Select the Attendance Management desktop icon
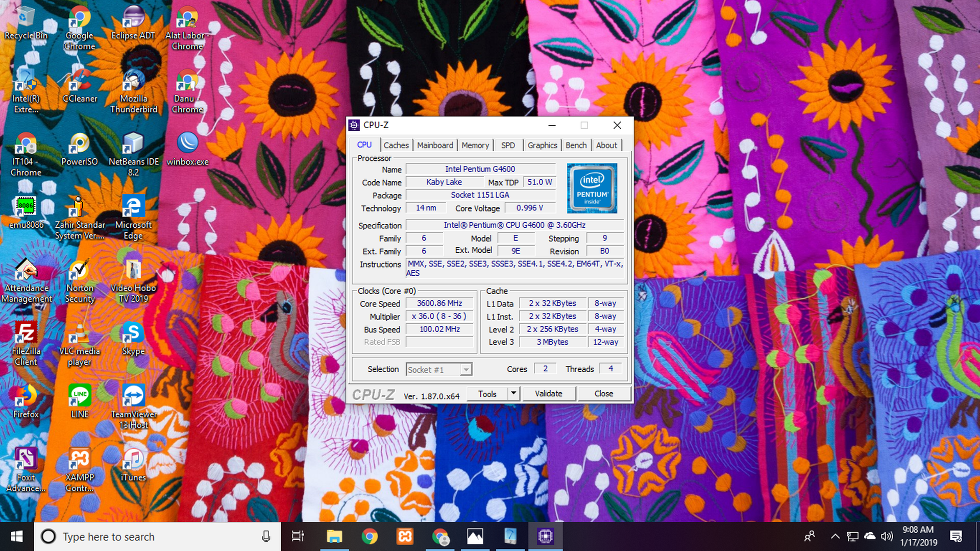Screen dimensions: 980x551 (x=26, y=281)
